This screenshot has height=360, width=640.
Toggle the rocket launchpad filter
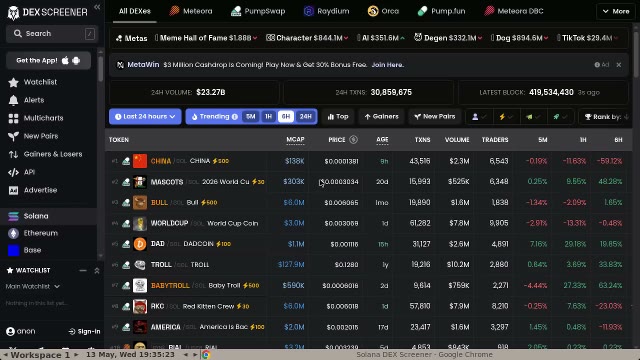pyautogui.click(x=560, y=117)
